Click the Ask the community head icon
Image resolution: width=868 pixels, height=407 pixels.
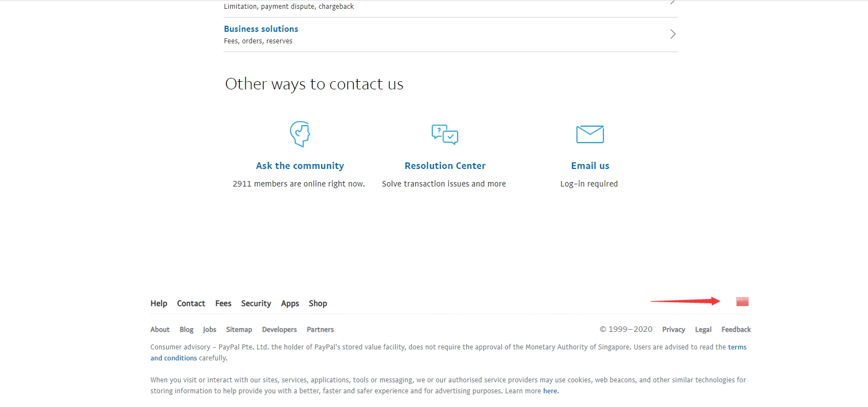tap(299, 134)
